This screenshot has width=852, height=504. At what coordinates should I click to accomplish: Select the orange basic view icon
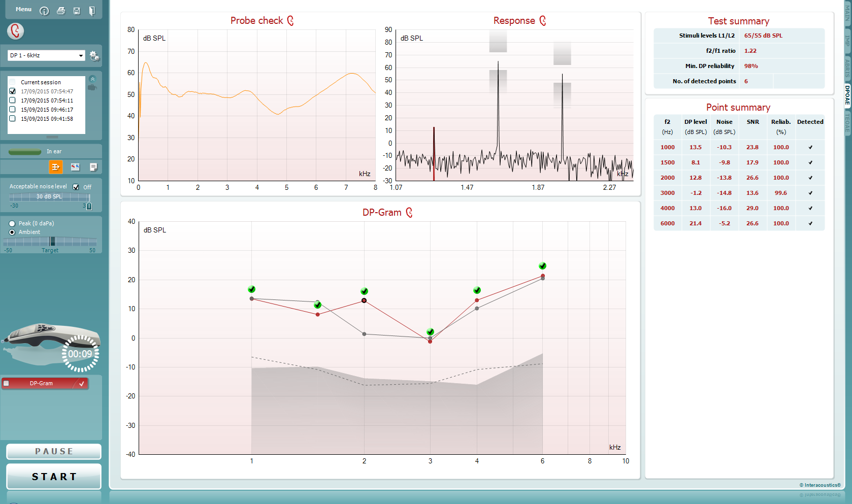55,167
